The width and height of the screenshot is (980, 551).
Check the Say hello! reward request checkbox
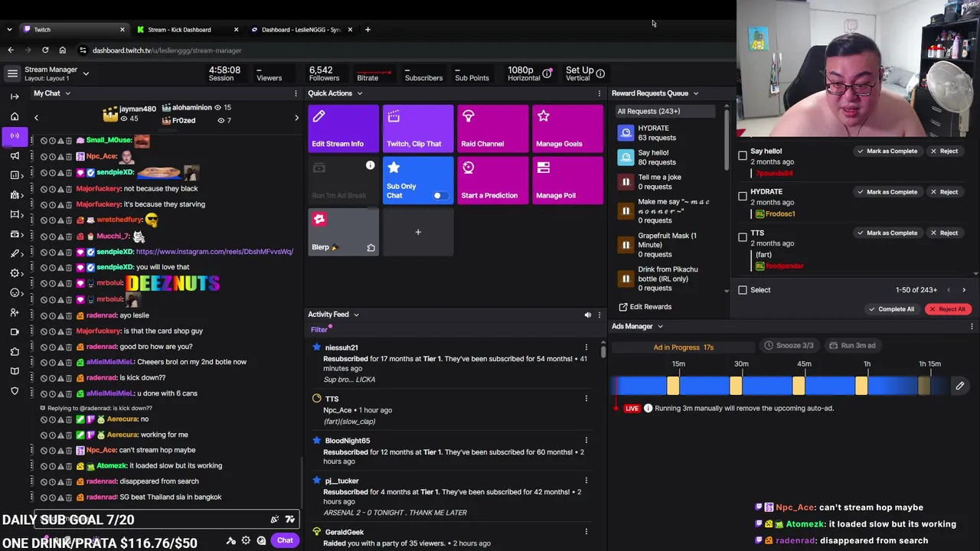tap(743, 156)
